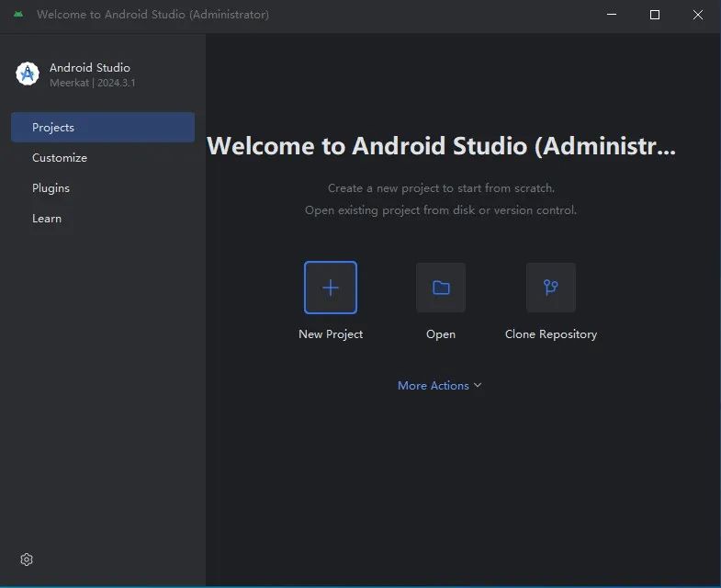Screen dimensions: 721x588
Task: Click the Clone Repository branch icon
Action: tap(550, 288)
